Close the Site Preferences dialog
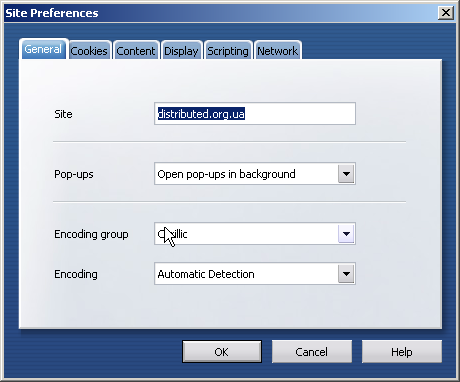The height and width of the screenshot is (382, 460). click(446, 13)
